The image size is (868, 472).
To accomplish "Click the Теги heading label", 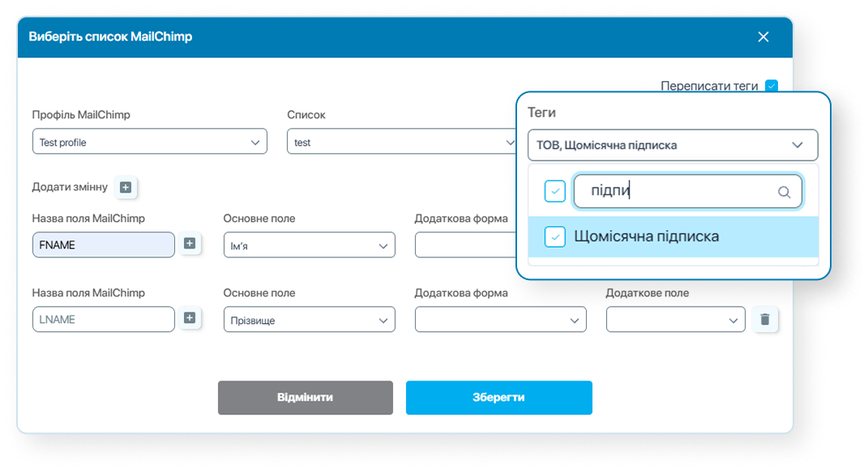I will pyautogui.click(x=542, y=113).
